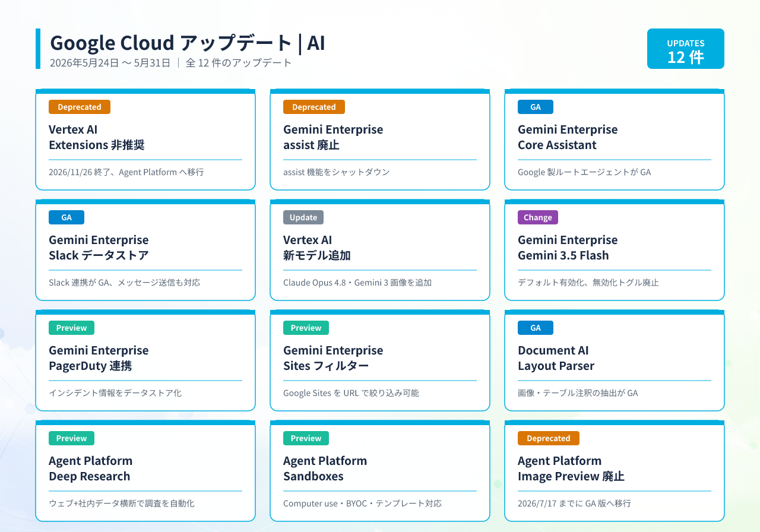This screenshot has height=532, width=760.
Task: Click text 2026/7/17 までに GA 版へ移行
Action: click(x=574, y=503)
